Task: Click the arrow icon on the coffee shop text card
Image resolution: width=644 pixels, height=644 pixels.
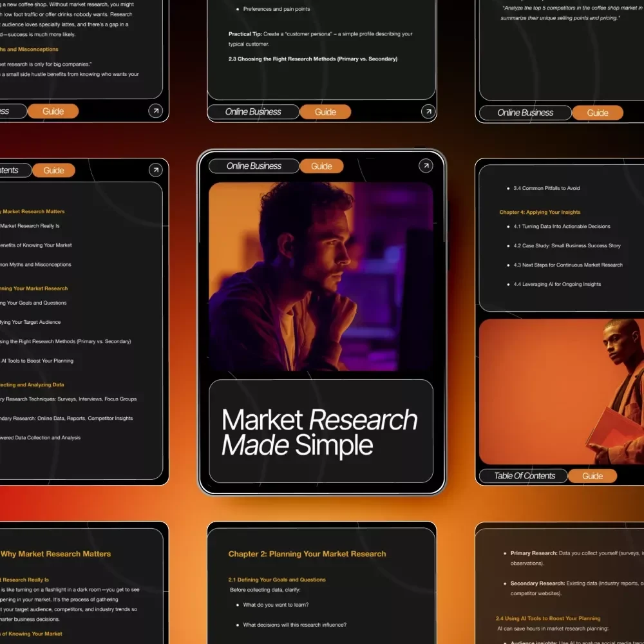Action: [156, 111]
